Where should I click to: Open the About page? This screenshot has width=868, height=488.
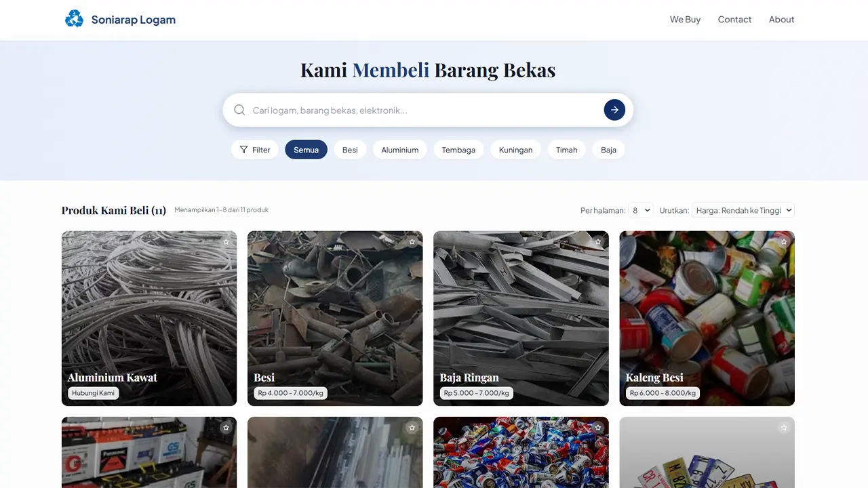pyautogui.click(x=781, y=20)
